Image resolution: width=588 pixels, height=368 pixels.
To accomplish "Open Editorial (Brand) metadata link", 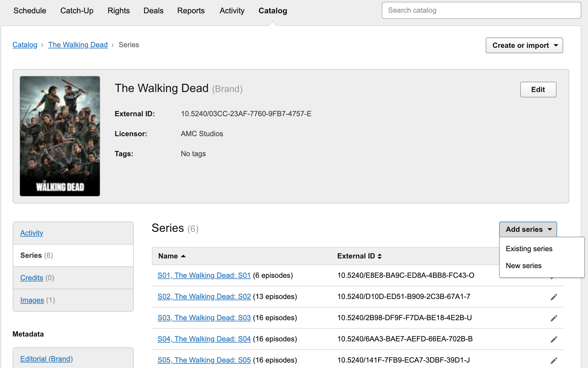I will (46, 359).
